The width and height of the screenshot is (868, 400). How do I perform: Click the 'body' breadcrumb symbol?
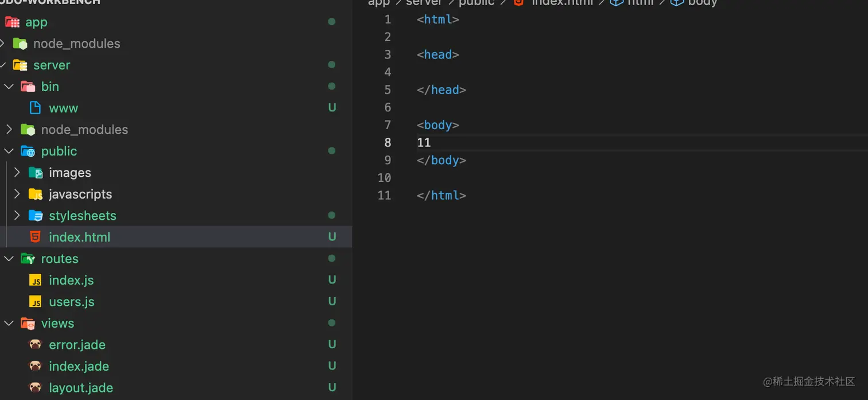(x=703, y=3)
